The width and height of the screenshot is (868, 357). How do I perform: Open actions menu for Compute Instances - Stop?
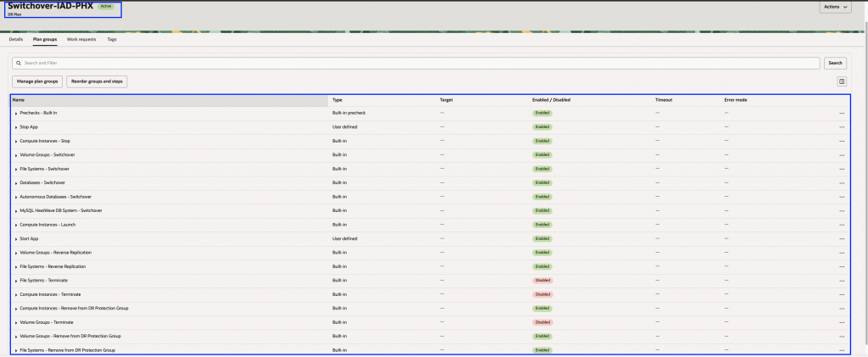point(842,141)
